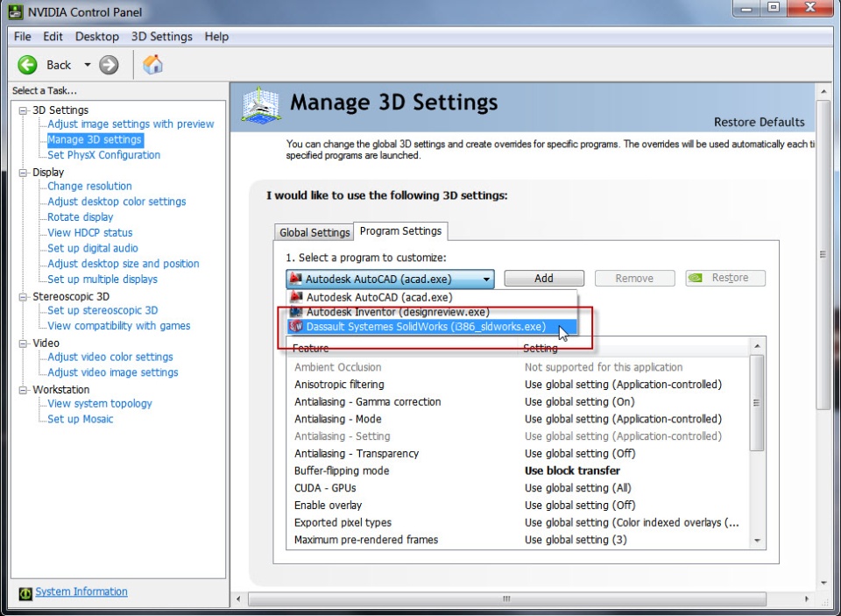
Task: Click the Restore button
Action: coord(725,278)
